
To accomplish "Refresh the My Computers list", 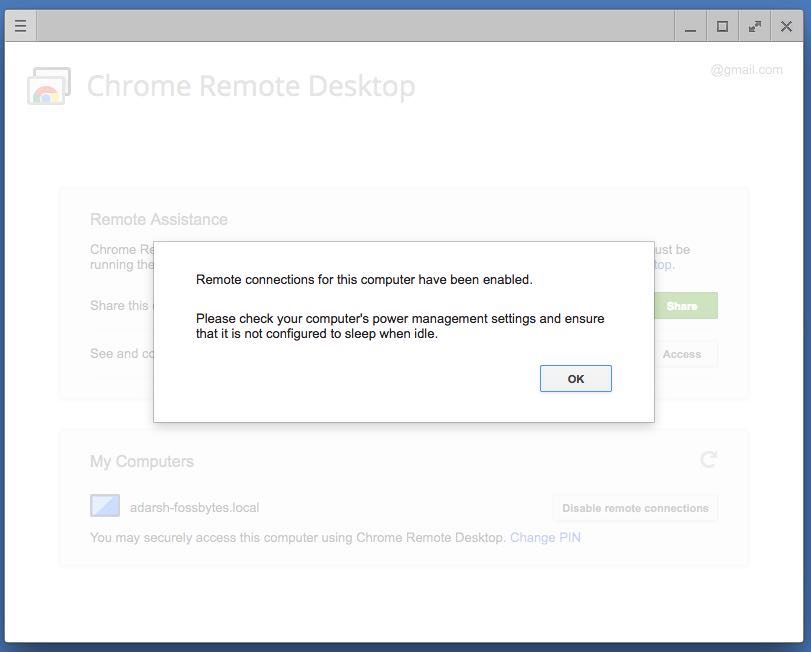I will click(x=709, y=459).
